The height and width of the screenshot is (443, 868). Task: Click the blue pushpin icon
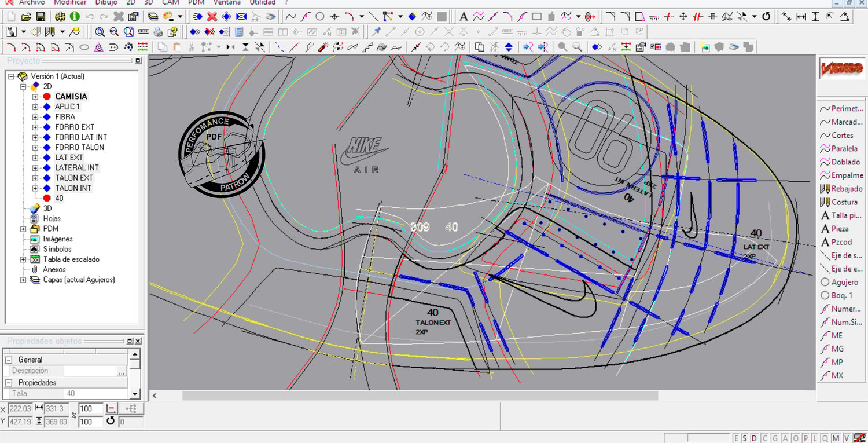pyautogui.click(x=377, y=31)
